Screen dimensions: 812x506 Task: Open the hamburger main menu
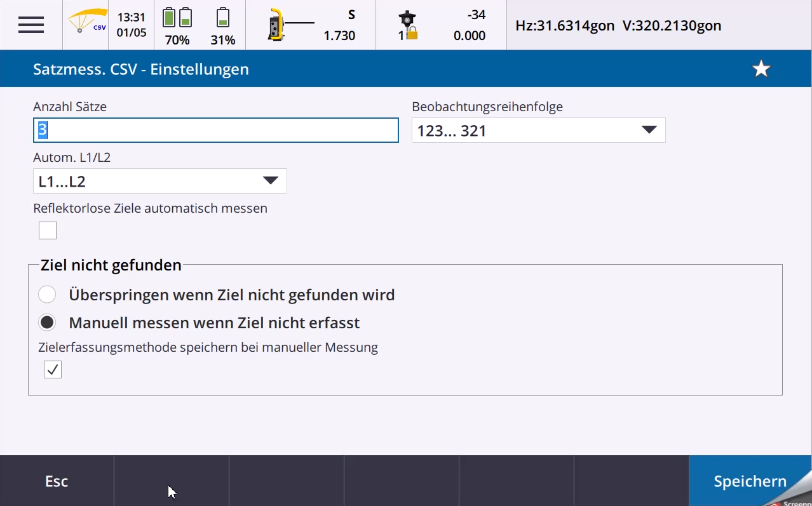pyautogui.click(x=31, y=25)
